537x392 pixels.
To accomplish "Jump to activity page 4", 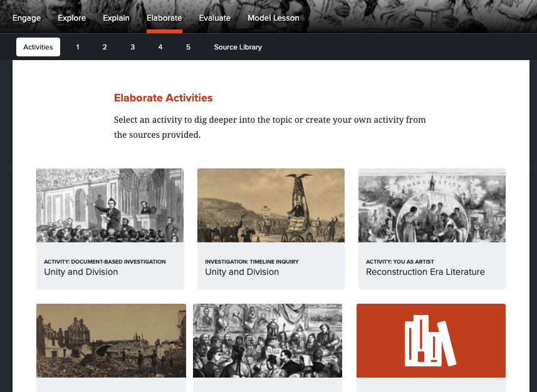I will 160,47.
